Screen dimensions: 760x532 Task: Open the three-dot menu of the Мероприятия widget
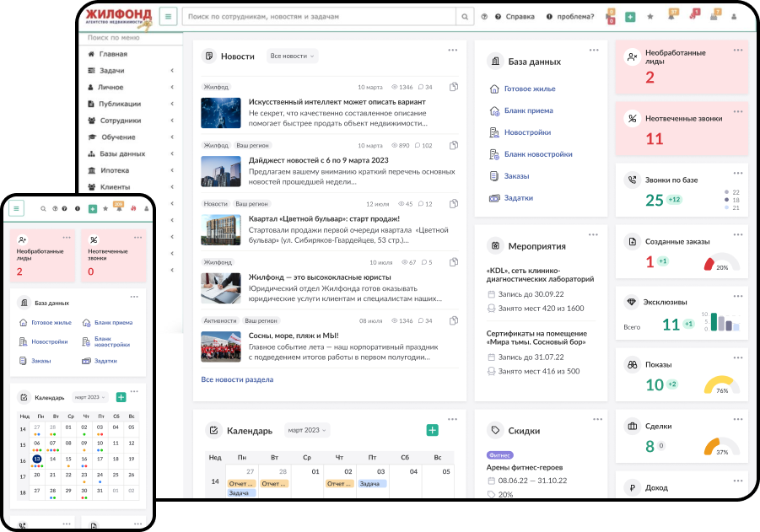[x=593, y=234]
